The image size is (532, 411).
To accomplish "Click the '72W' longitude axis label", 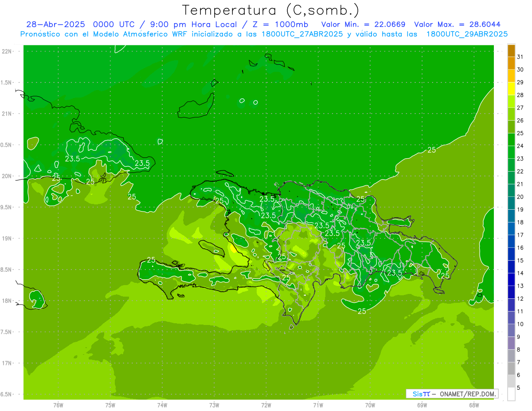I will 266,405.
